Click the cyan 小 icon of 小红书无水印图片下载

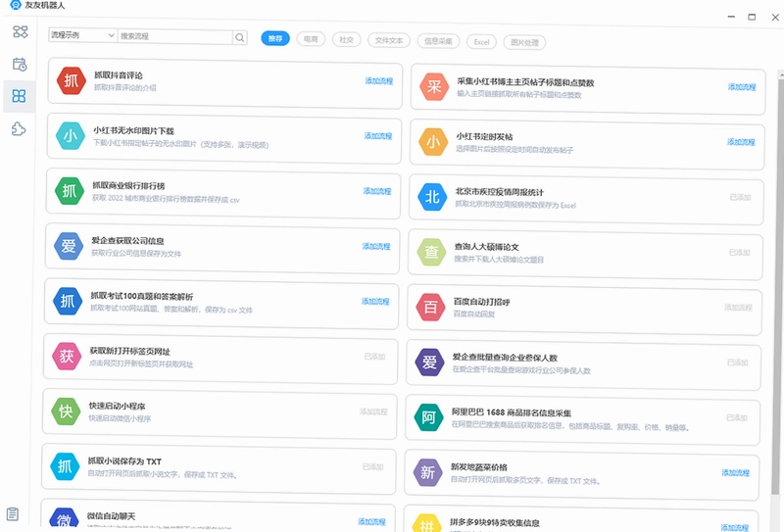(x=70, y=136)
